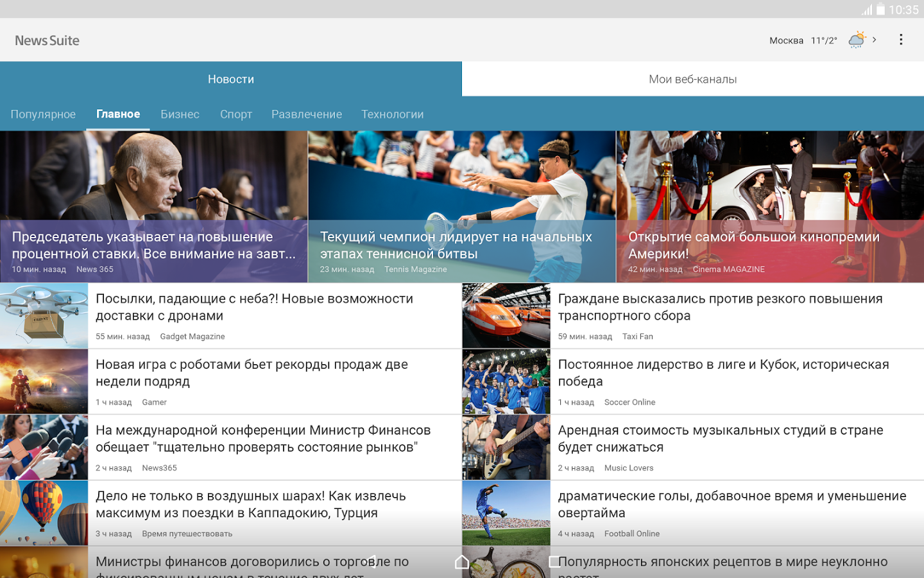Read the Cappadocia hot air balloon article
Image resolution: width=924 pixels, height=578 pixels.
click(x=250, y=505)
